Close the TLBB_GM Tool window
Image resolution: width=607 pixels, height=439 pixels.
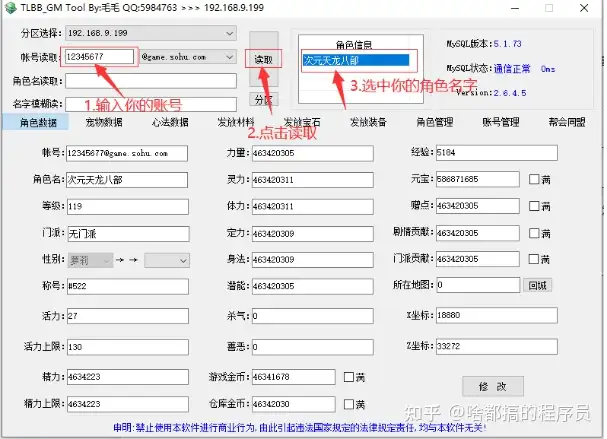click(584, 8)
